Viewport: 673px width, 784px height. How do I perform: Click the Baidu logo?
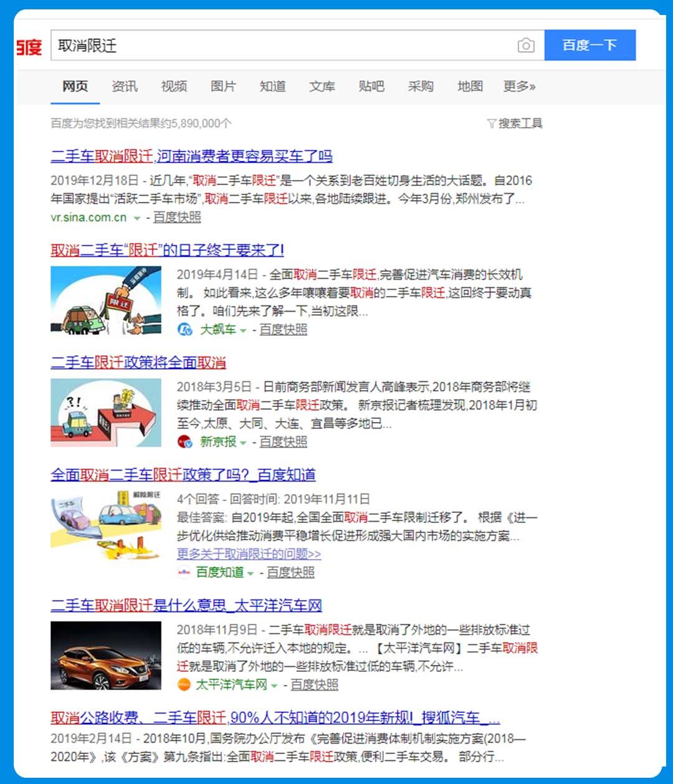tap(29, 46)
